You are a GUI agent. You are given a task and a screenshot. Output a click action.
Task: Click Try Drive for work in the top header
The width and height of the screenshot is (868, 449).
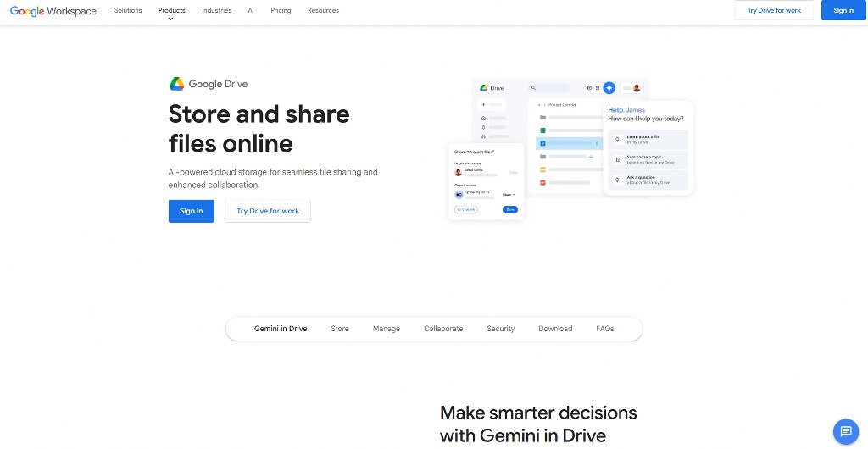point(774,10)
